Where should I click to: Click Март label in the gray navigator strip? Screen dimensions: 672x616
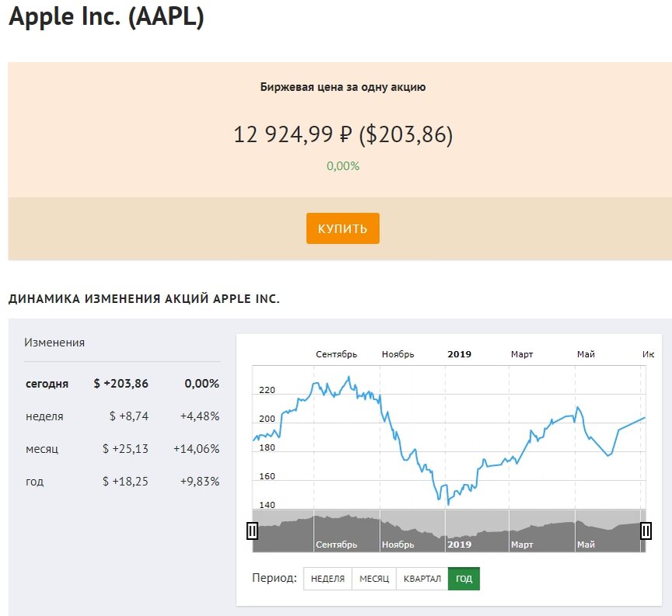[522, 545]
